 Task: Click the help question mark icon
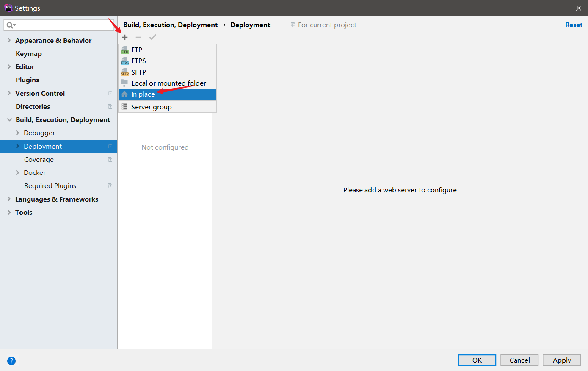[x=11, y=360]
